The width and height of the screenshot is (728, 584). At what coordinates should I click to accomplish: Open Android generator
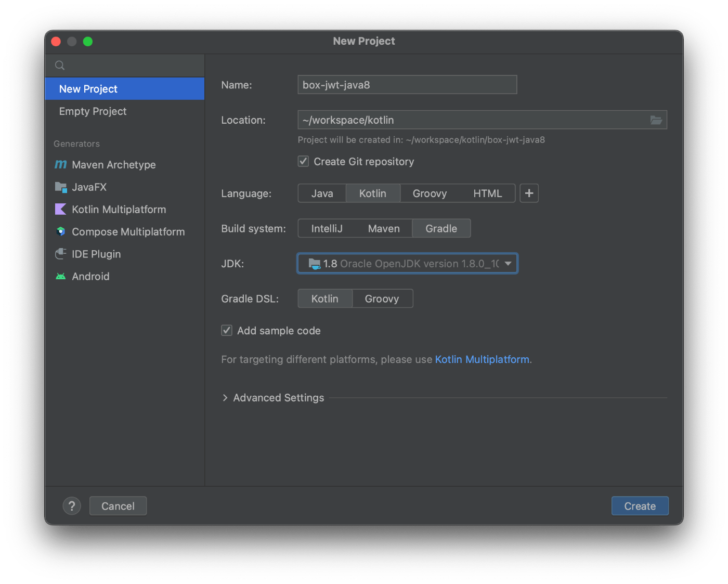[x=125, y=277]
